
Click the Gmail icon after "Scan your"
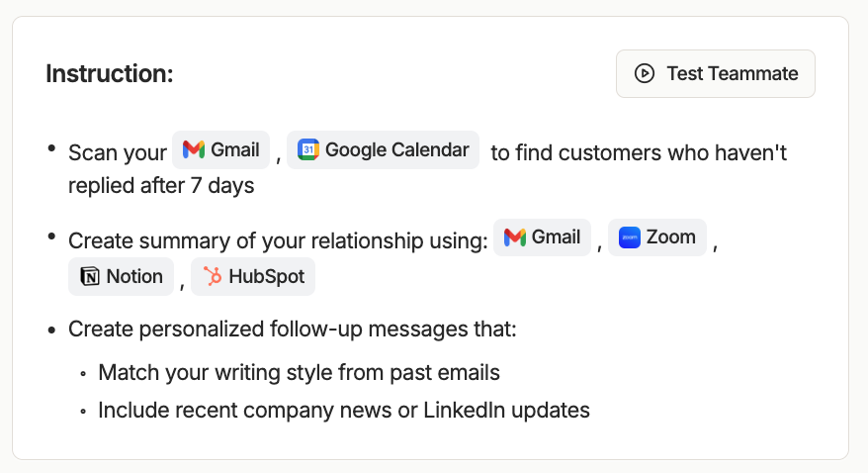[x=194, y=150]
